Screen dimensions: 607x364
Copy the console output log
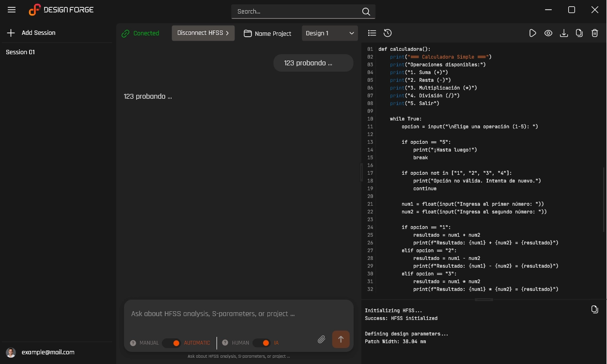click(594, 309)
